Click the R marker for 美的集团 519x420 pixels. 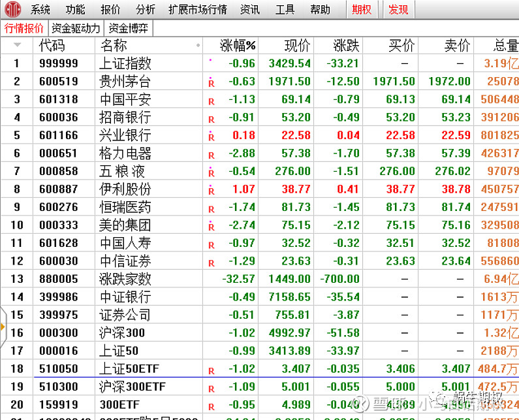(x=211, y=226)
